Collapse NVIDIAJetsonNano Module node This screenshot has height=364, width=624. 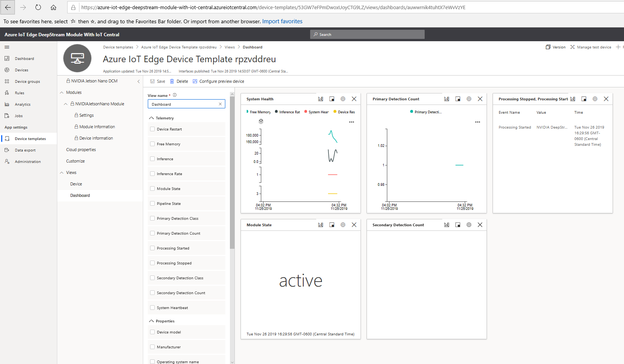pyautogui.click(x=66, y=104)
